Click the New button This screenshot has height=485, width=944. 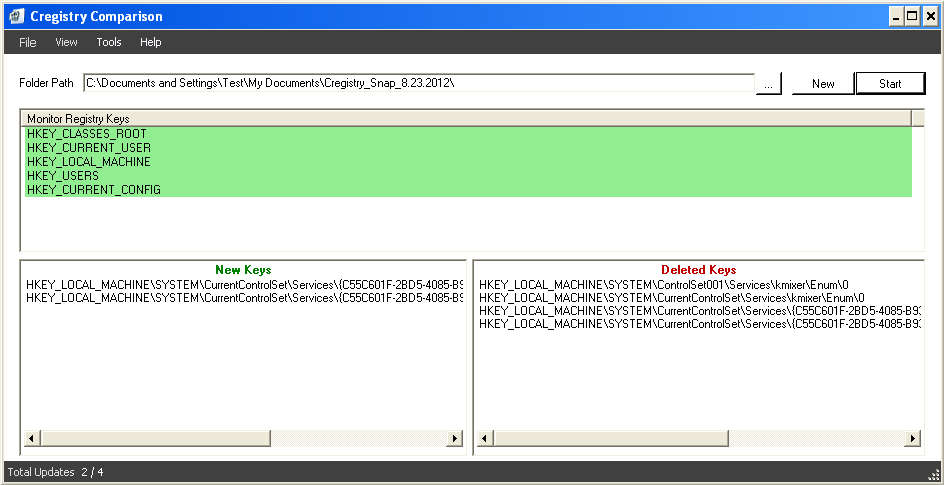coord(823,84)
